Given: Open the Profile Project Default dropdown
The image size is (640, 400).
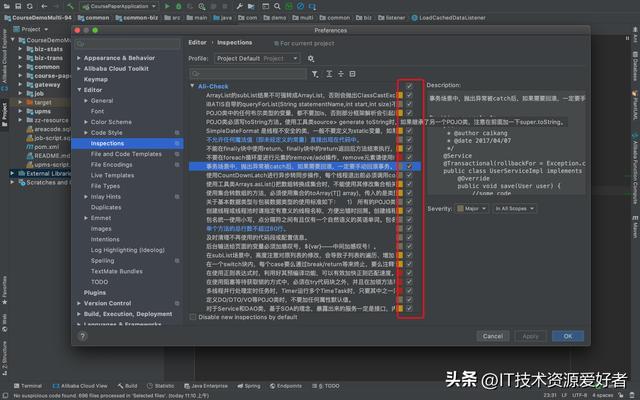Looking at the screenshot, I should point(257,59).
